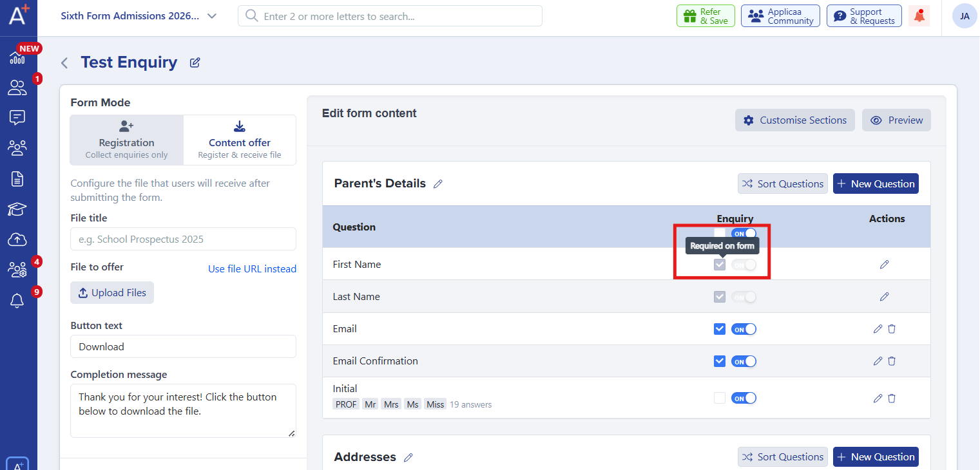Delete the Email question trash icon
This screenshot has width=980, height=470.
[892, 329]
